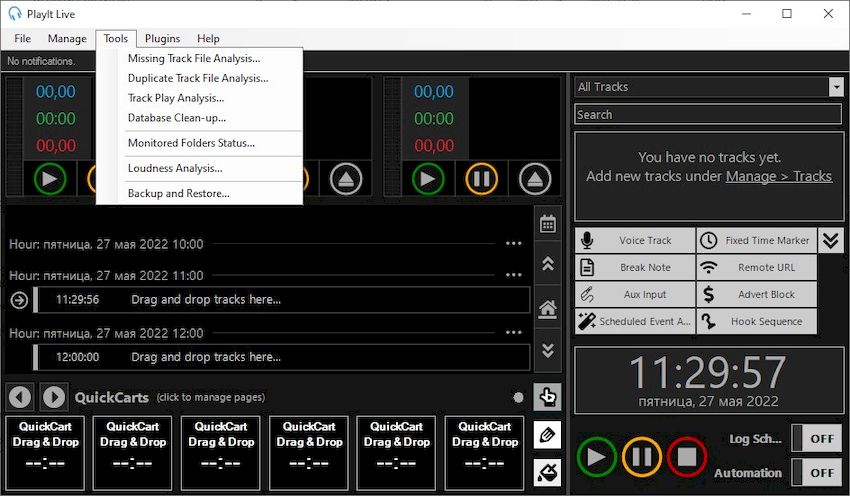Go to previous QuickCarts page
Image resolution: width=850 pixels, height=496 pixels.
tap(20, 397)
